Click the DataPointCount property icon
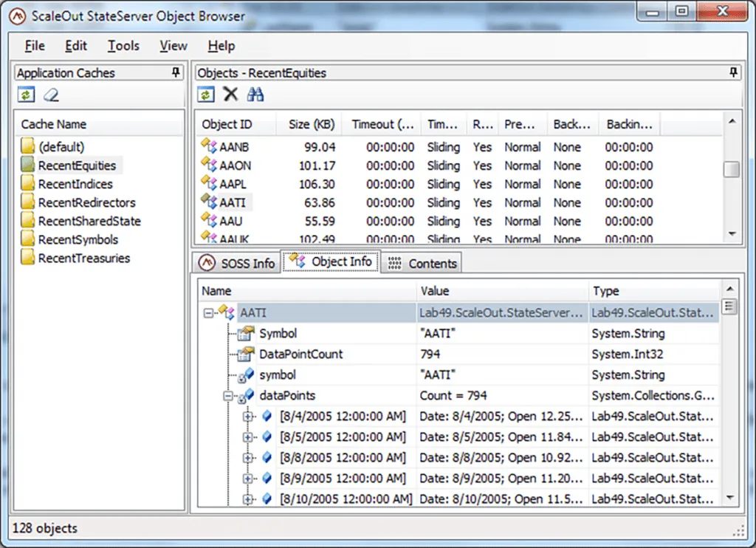This screenshot has width=756, height=548. coord(246,354)
